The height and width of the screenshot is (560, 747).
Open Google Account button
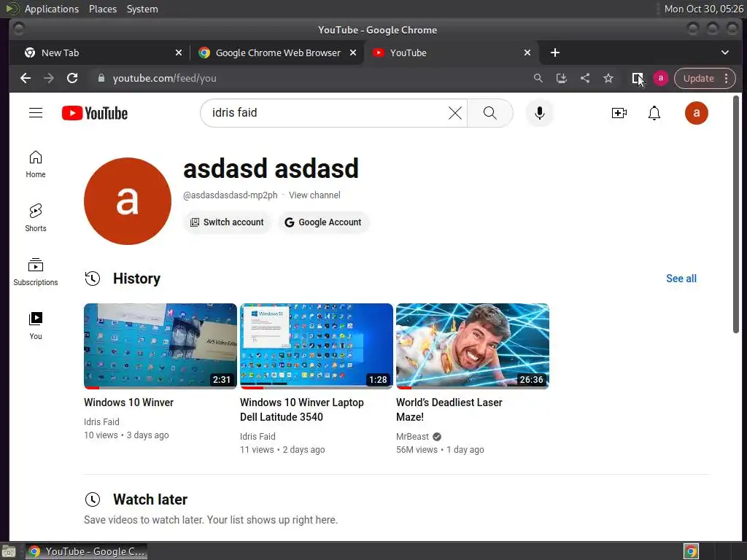pos(323,222)
